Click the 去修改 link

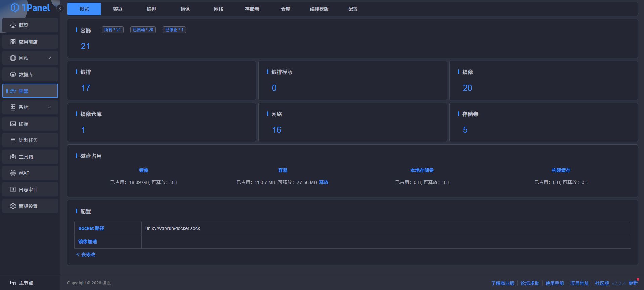click(x=88, y=255)
